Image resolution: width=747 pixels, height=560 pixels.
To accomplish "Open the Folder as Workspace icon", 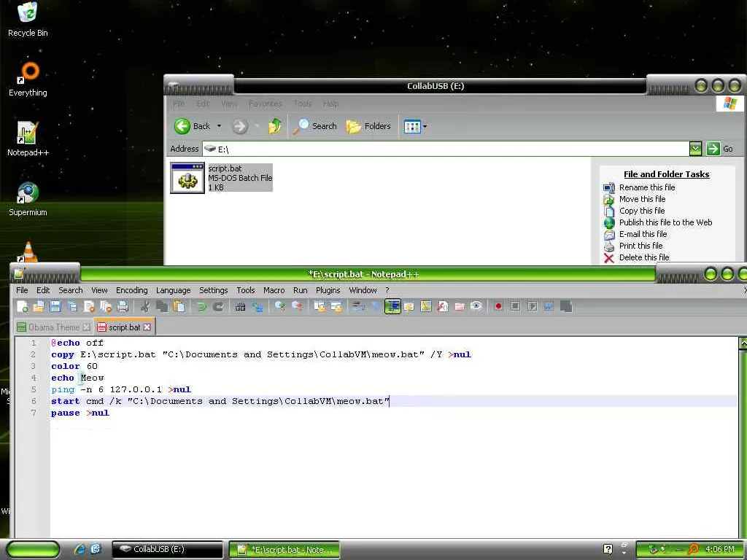I will [460, 307].
